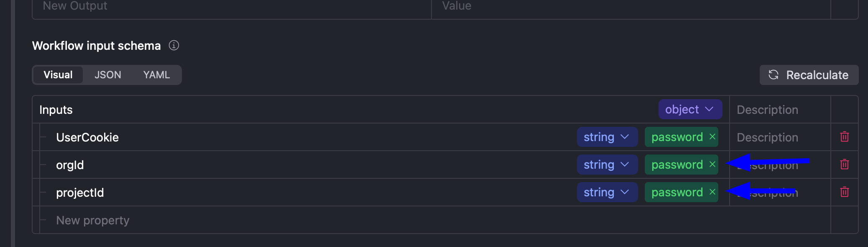Remove password tag from UserCookie

[712, 137]
